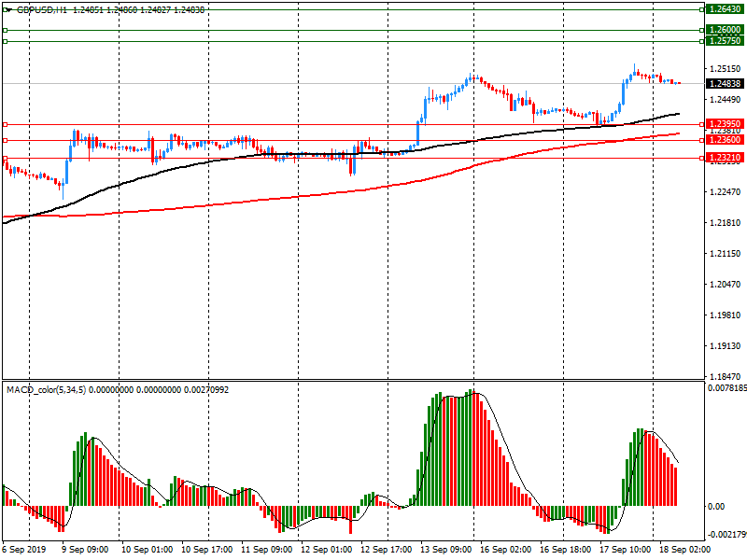Click the MACD_color(5,34,5) indicator label
747x560 pixels.
(46, 390)
